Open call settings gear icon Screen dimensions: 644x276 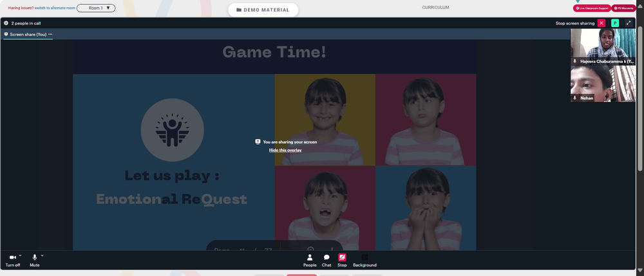click(x=6, y=23)
